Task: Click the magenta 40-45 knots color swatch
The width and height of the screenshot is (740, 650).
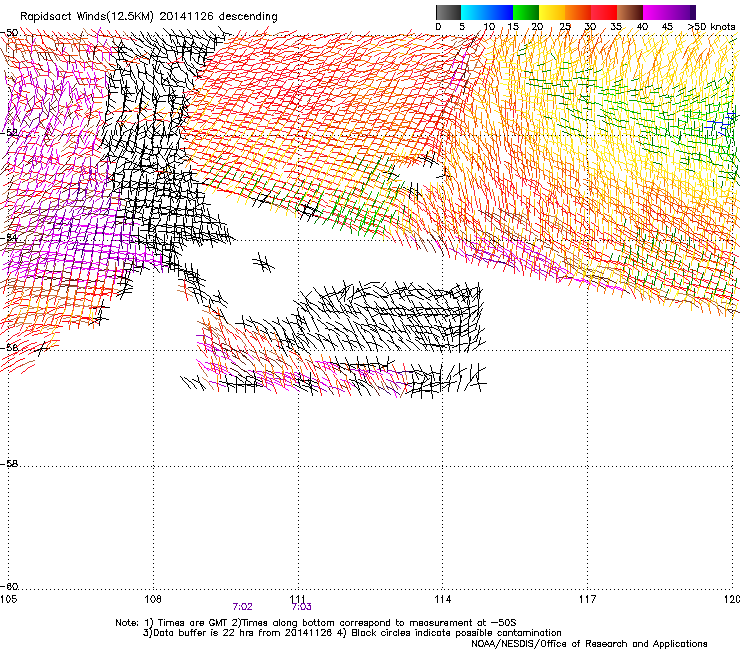Action: (x=656, y=12)
